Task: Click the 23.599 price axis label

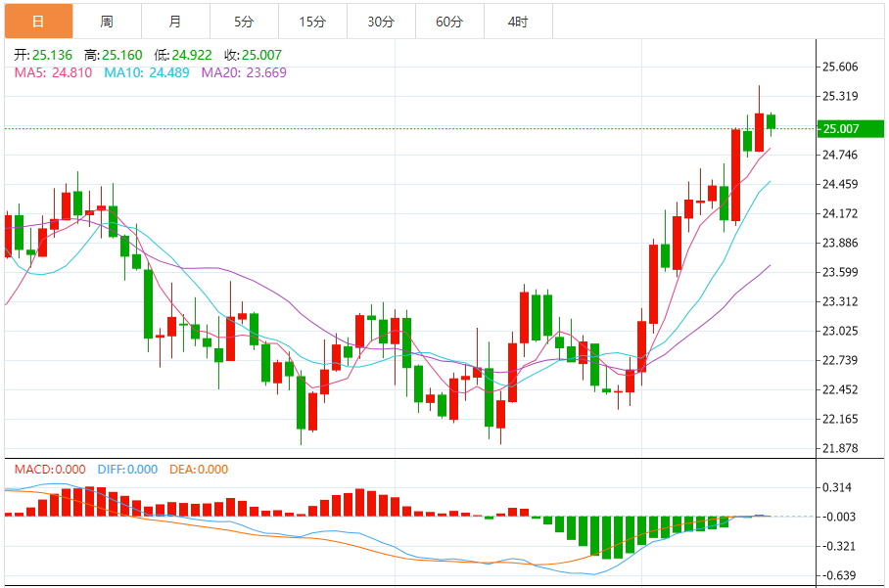Action: pyautogui.click(x=840, y=272)
